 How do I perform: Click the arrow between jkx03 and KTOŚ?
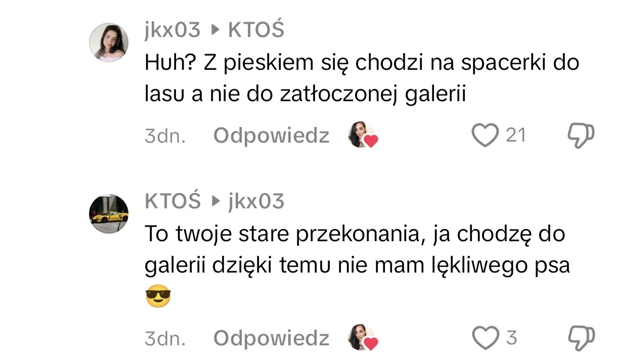[x=215, y=31]
